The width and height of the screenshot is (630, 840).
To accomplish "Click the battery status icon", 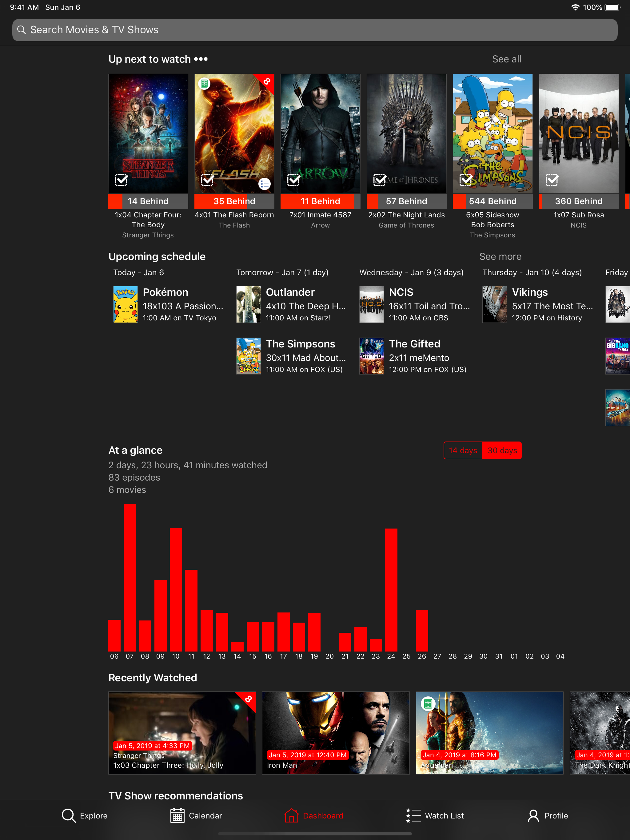I will (612, 7).
